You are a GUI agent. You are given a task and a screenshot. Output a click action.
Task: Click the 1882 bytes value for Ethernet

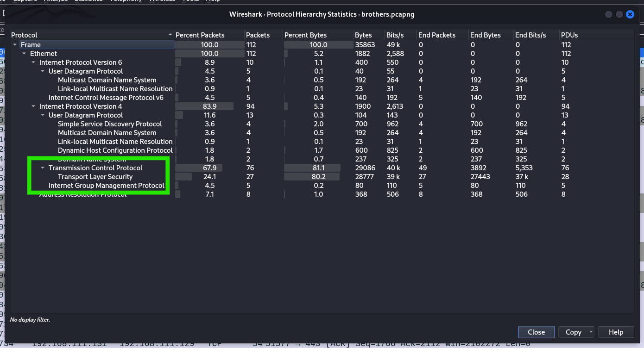[363, 54]
